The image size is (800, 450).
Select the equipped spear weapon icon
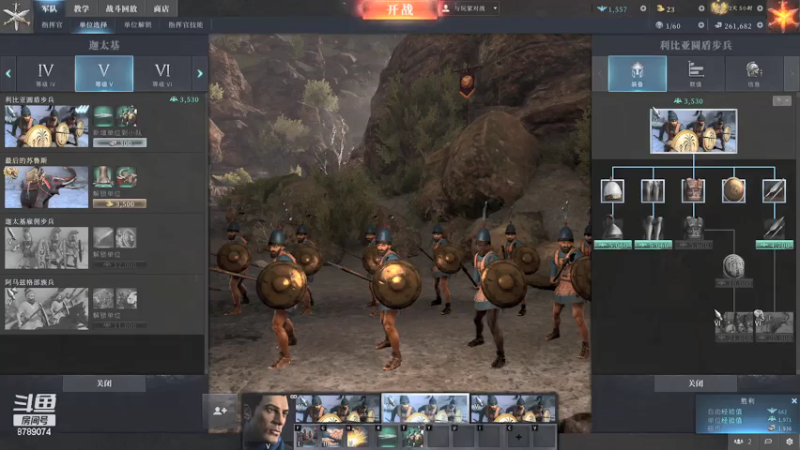[774, 190]
